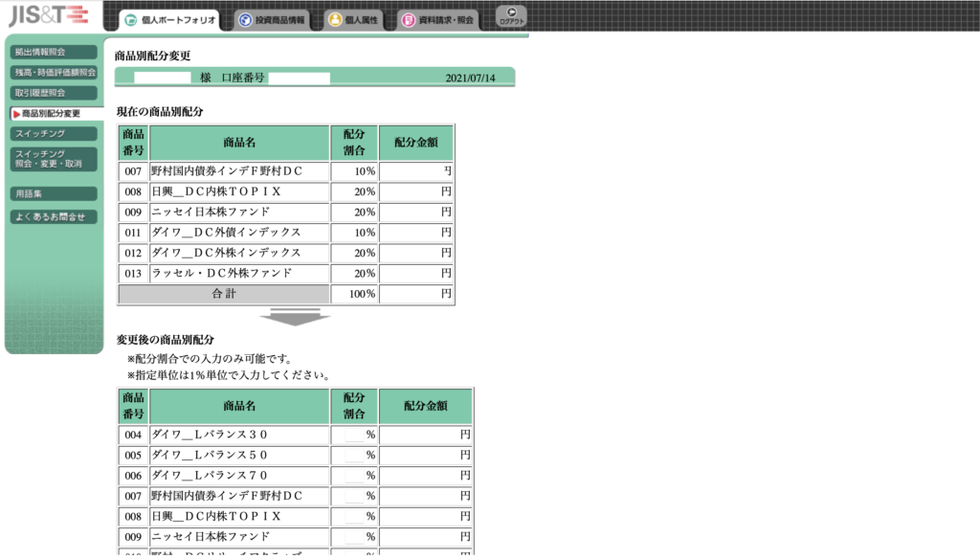
Task: Open the 用語集 glossary link
Action: (x=54, y=193)
